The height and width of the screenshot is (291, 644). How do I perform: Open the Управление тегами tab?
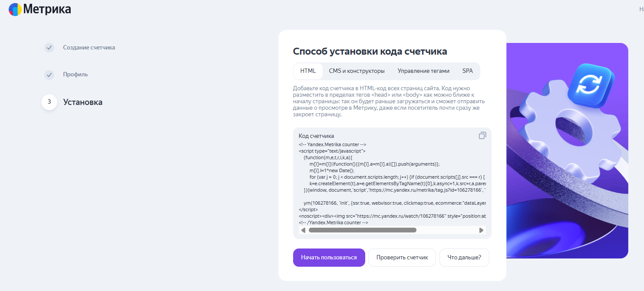tap(423, 71)
